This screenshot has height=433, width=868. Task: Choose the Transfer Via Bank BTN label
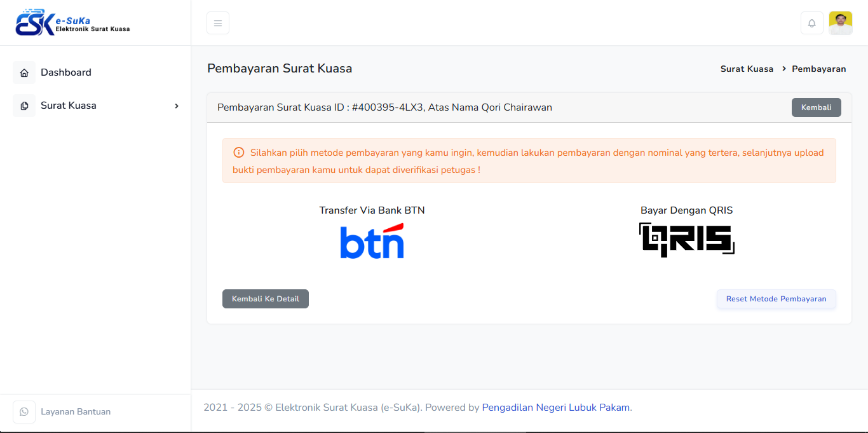click(x=372, y=210)
